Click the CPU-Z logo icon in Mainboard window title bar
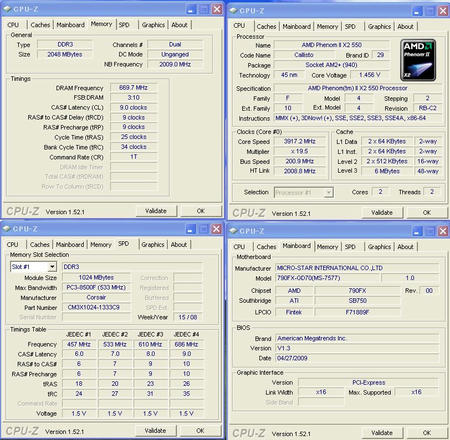This screenshot has width=450, height=440. point(233,231)
